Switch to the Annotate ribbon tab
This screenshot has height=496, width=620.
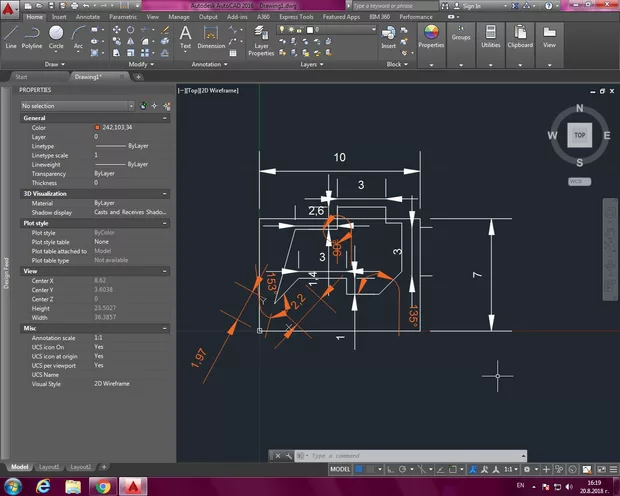[x=88, y=17]
